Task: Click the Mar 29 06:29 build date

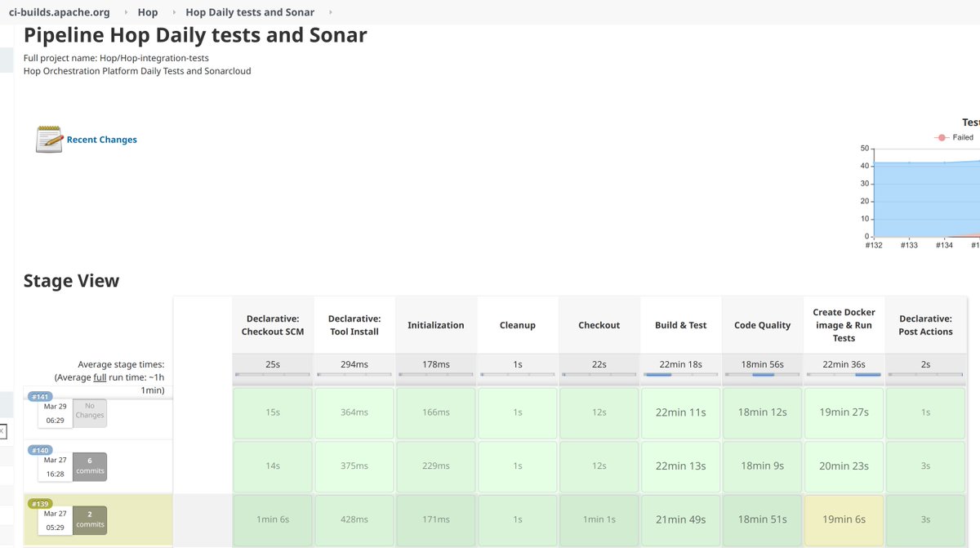Action: (56, 413)
